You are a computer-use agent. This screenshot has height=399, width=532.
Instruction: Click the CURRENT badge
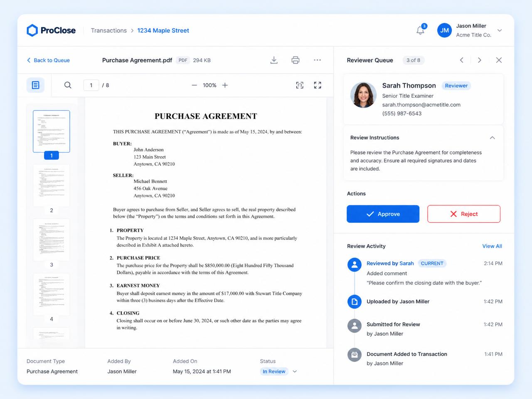click(432, 264)
